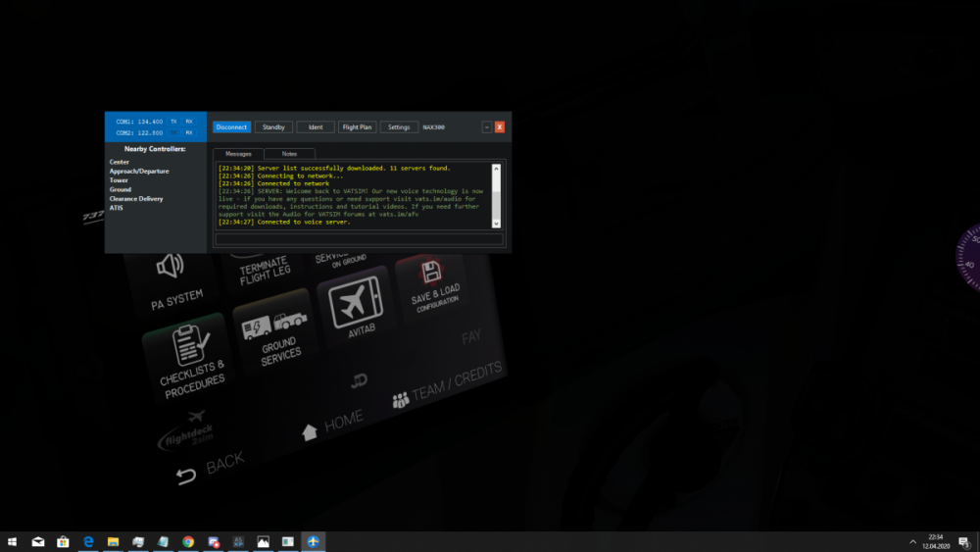Screen dimensions: 980x552
Task: Open the Settings button in pilot client
Action: [399, 127]
